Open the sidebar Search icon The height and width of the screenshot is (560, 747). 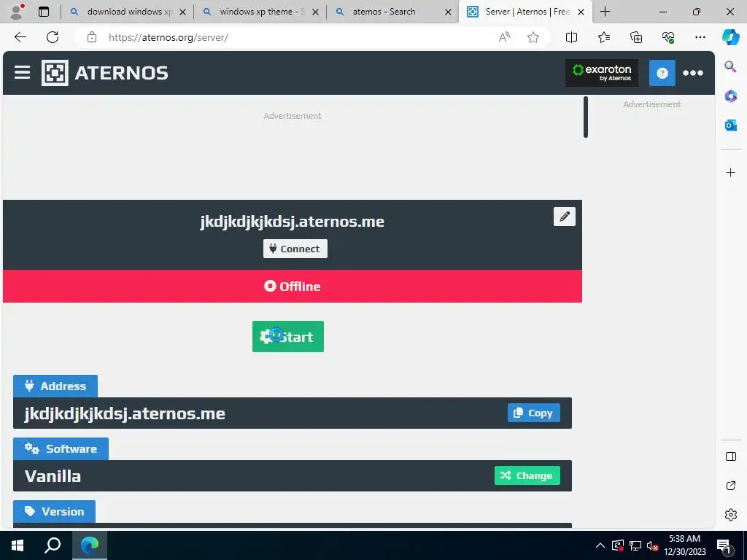point(730,66)
